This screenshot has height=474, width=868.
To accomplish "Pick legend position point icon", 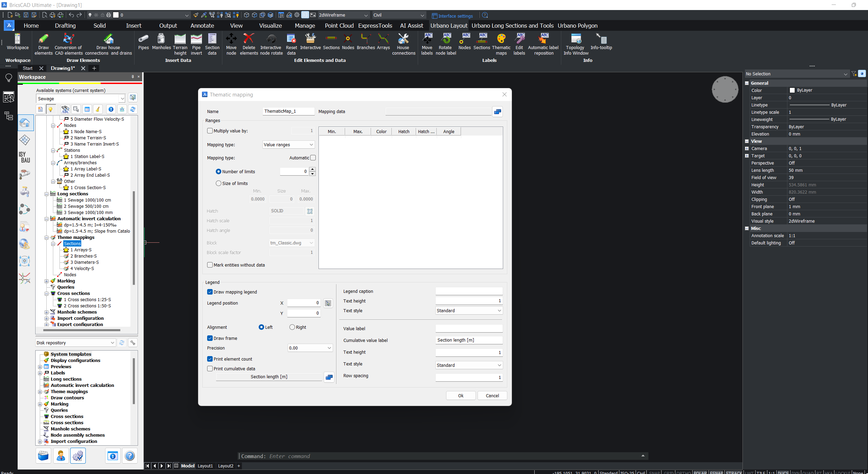I will point(328,303).
